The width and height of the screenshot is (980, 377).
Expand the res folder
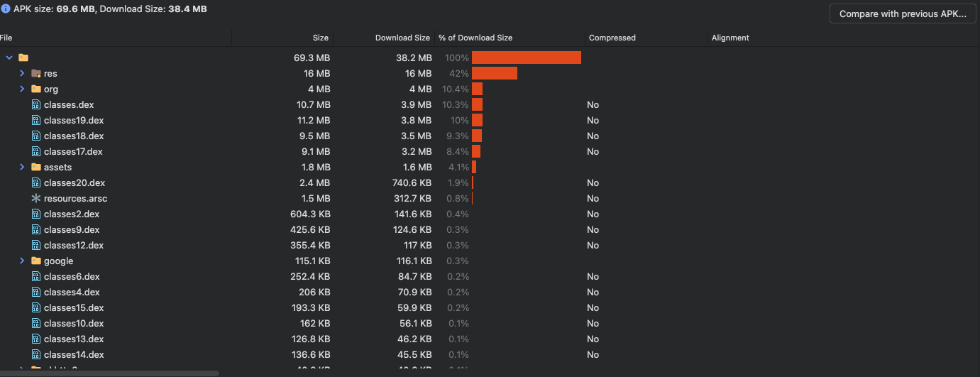click(x=22, y=73)
